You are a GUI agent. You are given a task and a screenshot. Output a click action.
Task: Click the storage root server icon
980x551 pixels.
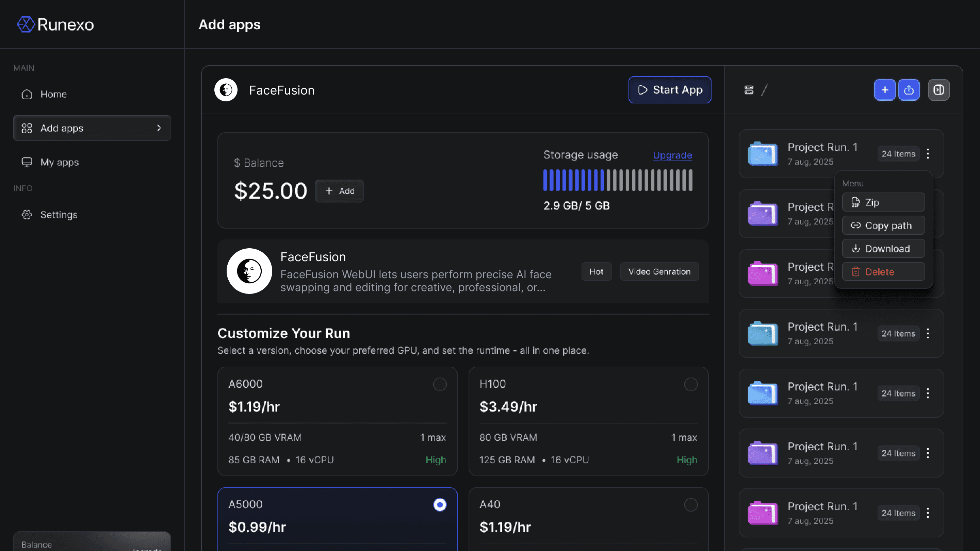pos(749,90)
